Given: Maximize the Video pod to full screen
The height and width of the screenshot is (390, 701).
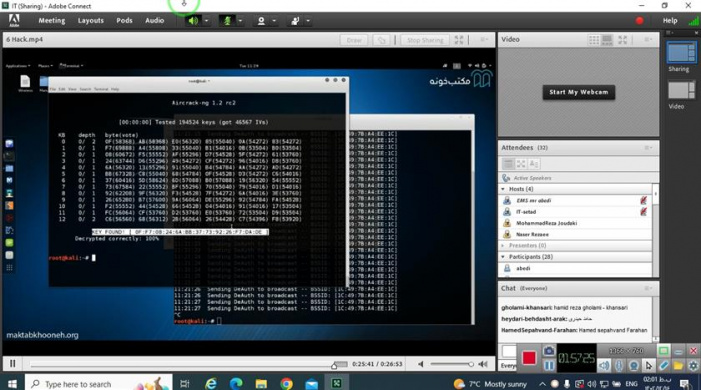Looking at the screenshot, I should click(x=622, y=40).
